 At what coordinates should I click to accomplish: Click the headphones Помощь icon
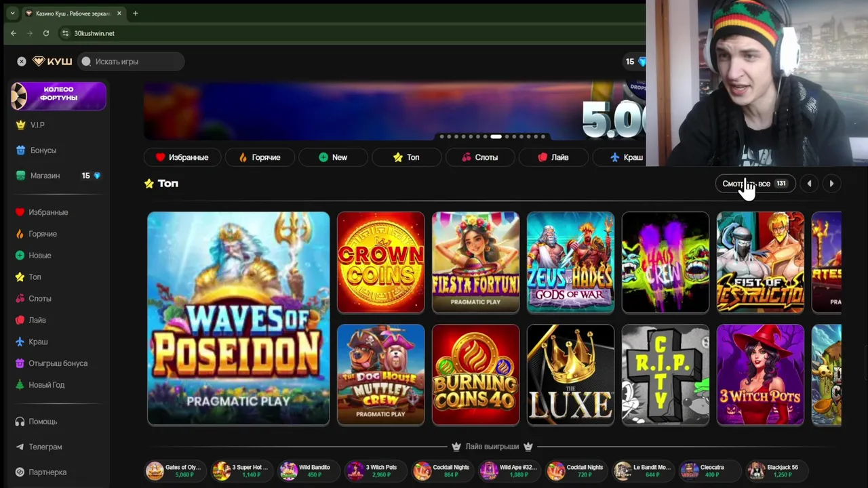click(20, 422)
